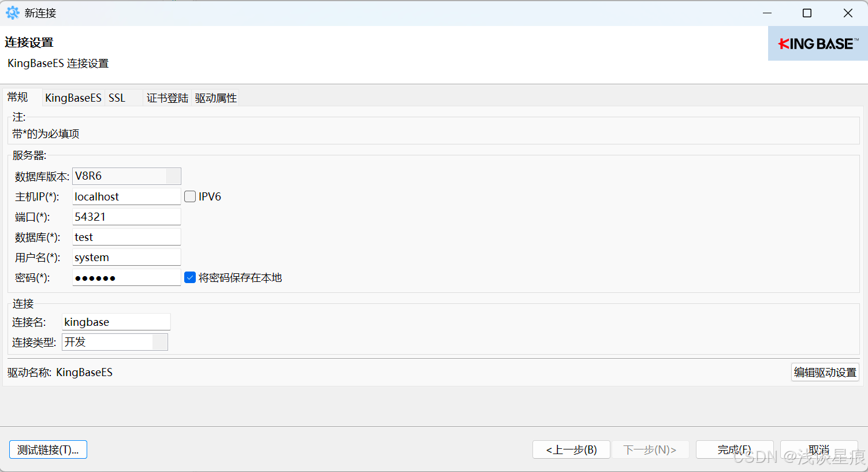Image resolution: width=868 pixels, height=472 pixels.
Task: Click the connection name field kingbase
Action: click(x=116, y=322)
